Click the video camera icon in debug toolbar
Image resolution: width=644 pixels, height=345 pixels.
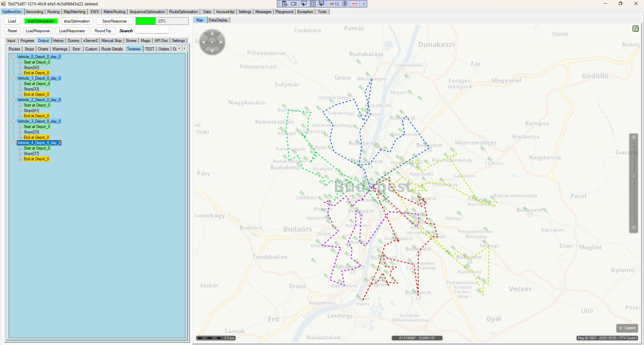point(294,4)
